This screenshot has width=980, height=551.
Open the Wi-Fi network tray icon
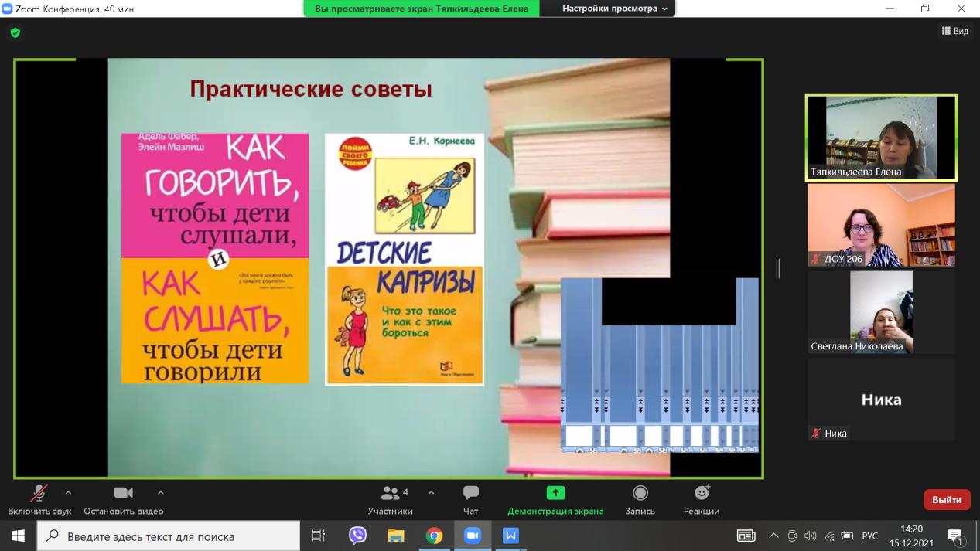pos(829,536)
